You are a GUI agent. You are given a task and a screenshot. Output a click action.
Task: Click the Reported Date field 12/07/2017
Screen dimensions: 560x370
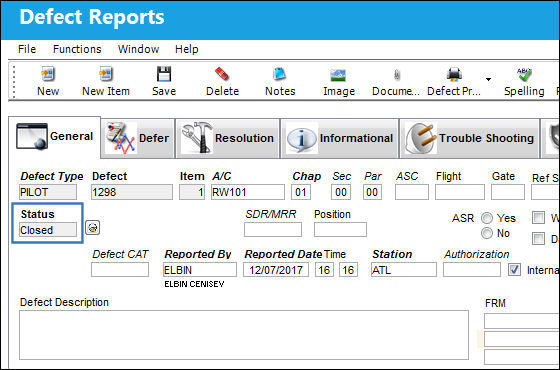(x=276, y=270)
